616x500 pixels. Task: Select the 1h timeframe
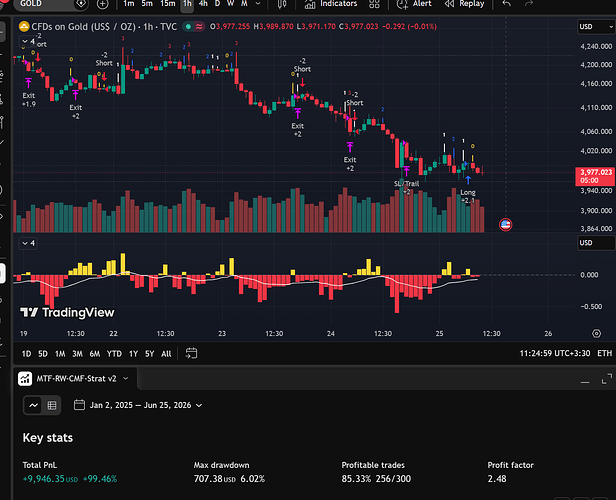click(187, 4)
